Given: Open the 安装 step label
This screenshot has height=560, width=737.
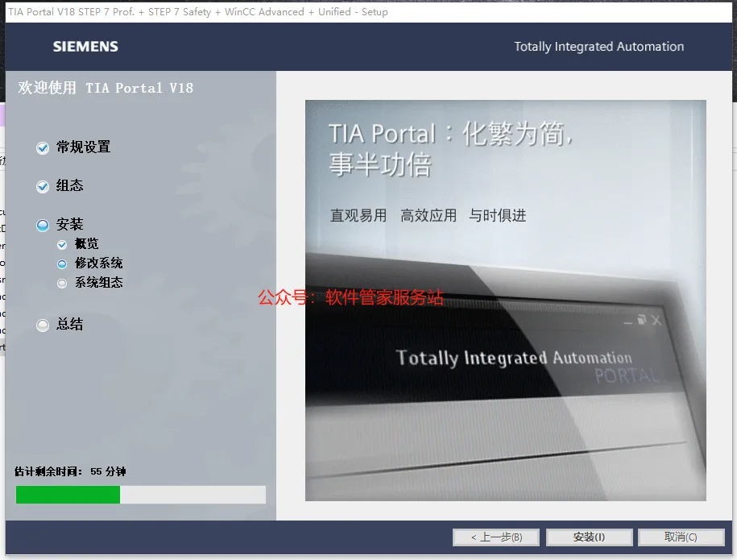Looking at the screenshot, I should point(69,224).
